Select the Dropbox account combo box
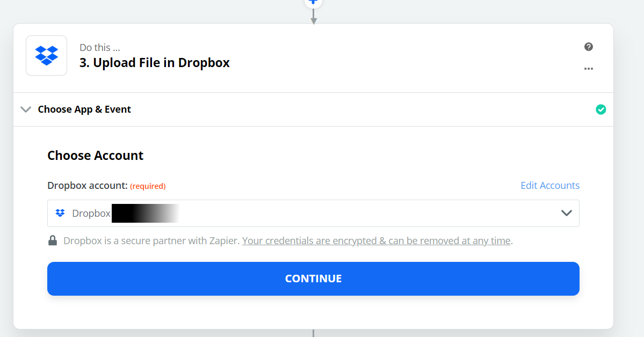Screen dimensions: 644x337 (x=313, y=214)
